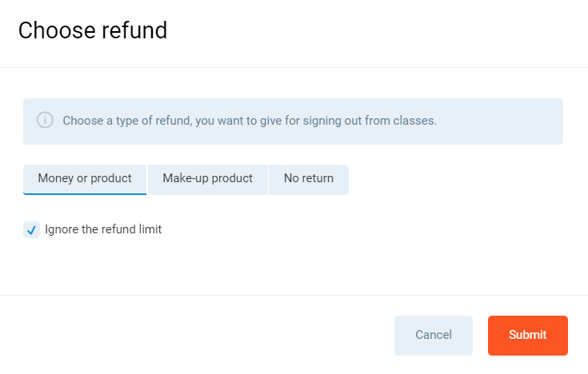Image resolution: width=588 pixels, height=374 pixels.
Task: Pick Make-up product as refund type
Action: coord(207,179)
